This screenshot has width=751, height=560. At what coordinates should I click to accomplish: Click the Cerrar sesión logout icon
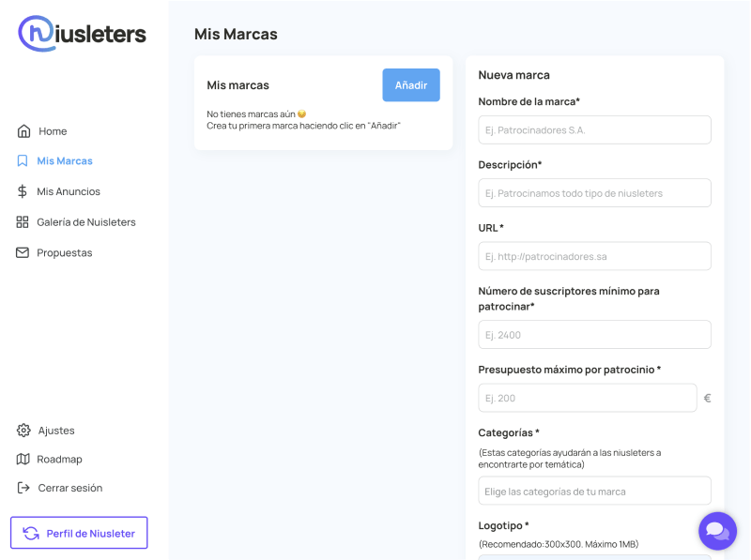(23, 488)
